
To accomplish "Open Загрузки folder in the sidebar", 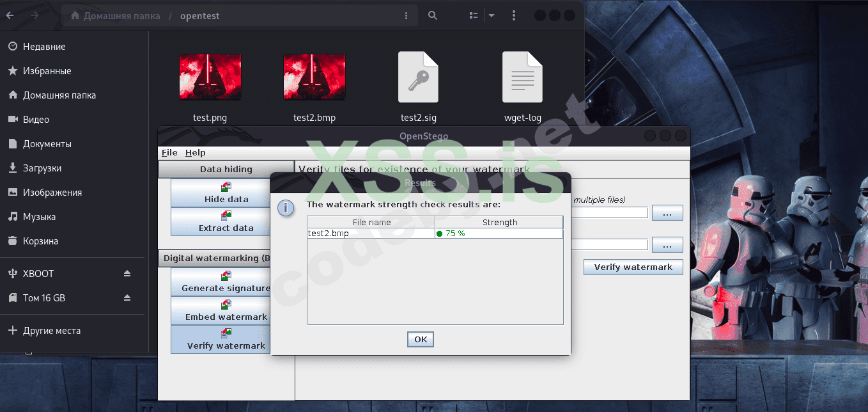I will (74, 168).
